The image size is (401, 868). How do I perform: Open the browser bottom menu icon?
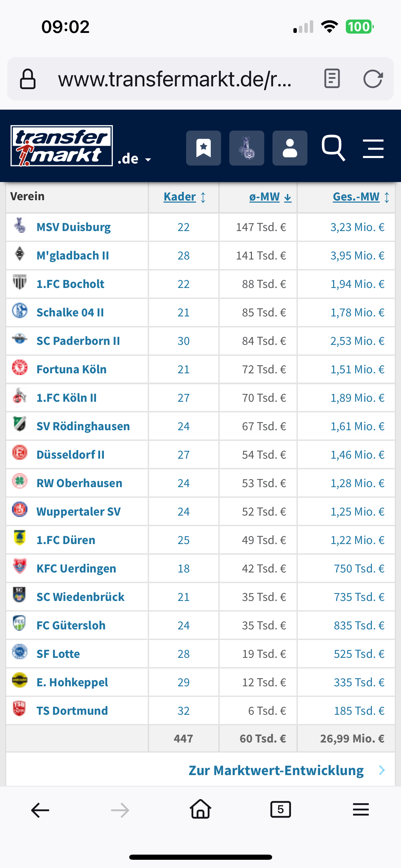tap(361, 809)
